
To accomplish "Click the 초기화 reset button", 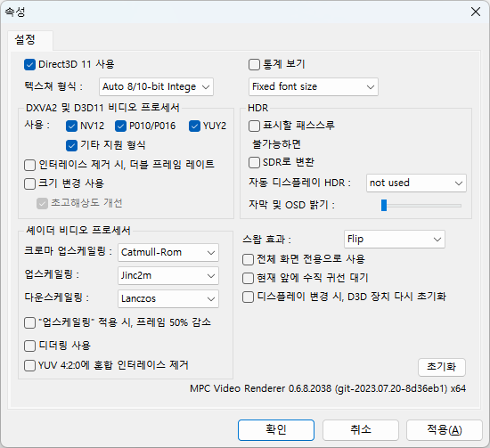I will click(x=442, y=367).
